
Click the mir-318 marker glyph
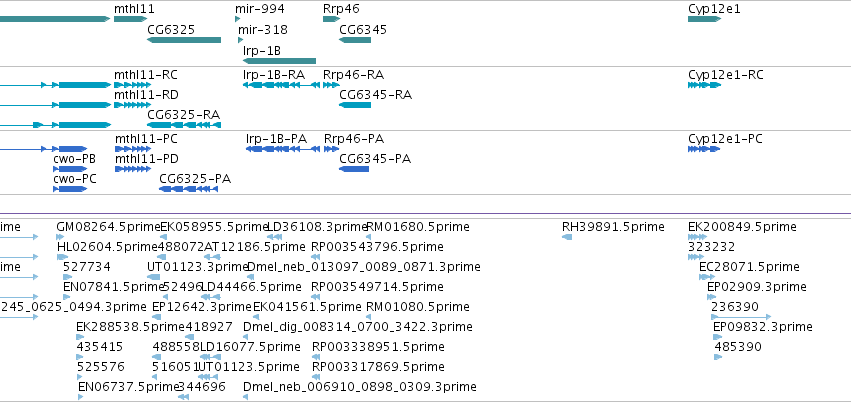click(240, 40)
